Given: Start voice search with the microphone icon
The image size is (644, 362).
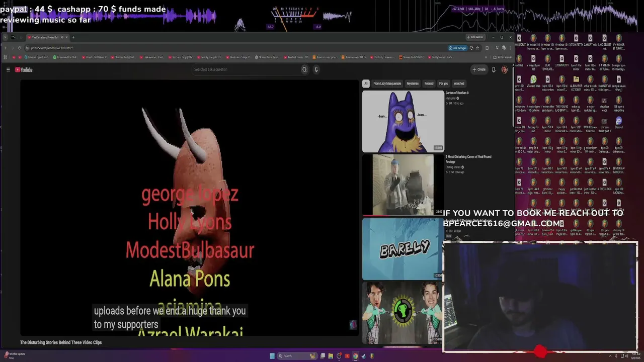Looking at the screenshot, I should 316,70.
